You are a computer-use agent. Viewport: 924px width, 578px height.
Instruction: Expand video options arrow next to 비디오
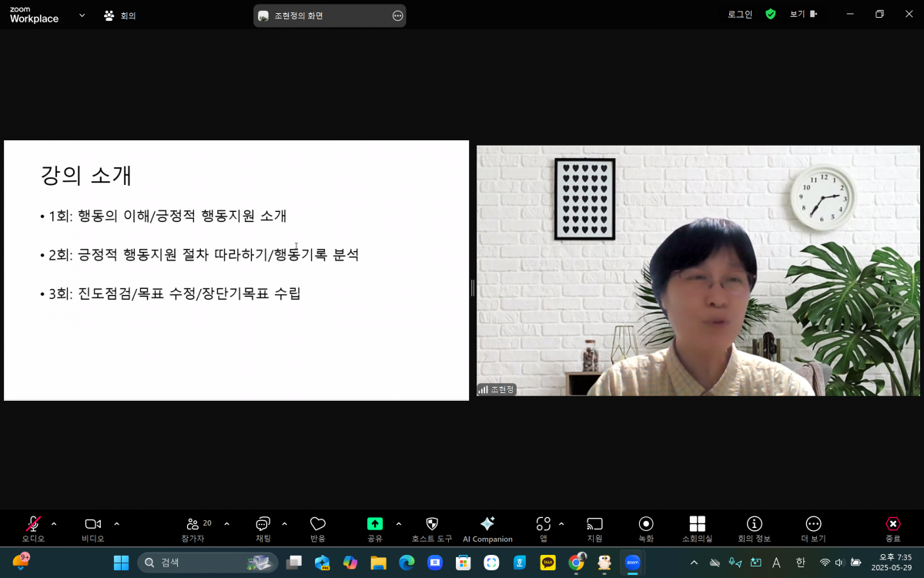[116, 524]
